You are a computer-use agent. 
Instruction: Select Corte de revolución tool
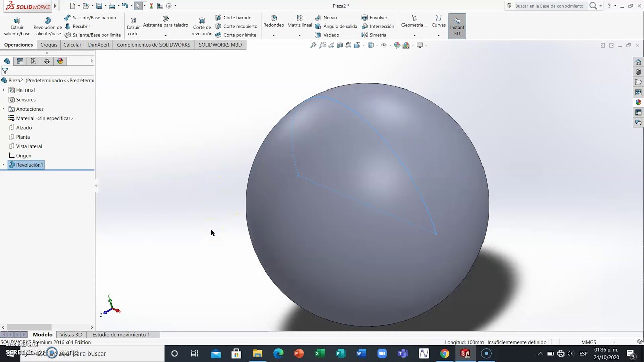pos(202,27)
